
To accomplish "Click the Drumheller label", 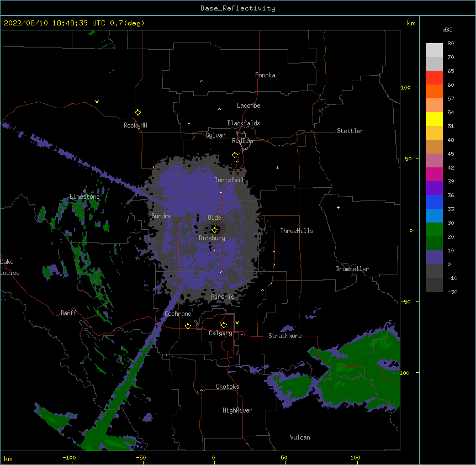I will point(352,269).
